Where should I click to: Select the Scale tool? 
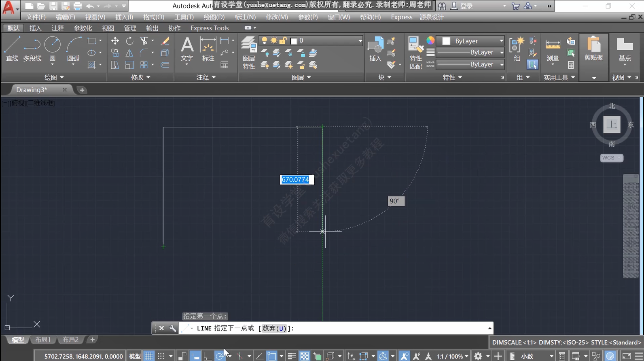tap(129, 65)
